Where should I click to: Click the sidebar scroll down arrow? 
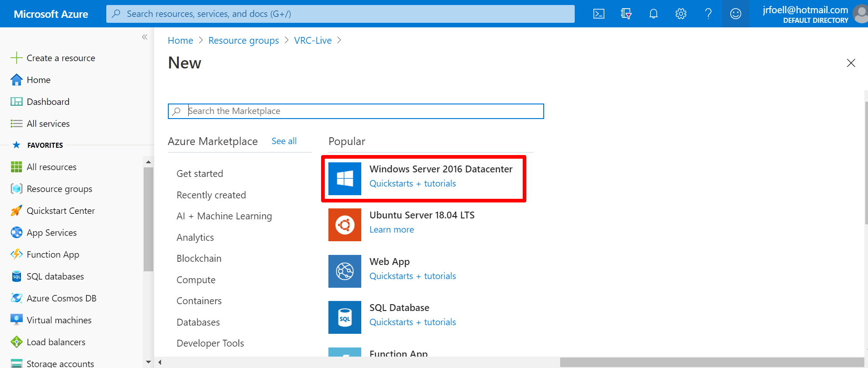click(148, 362)
